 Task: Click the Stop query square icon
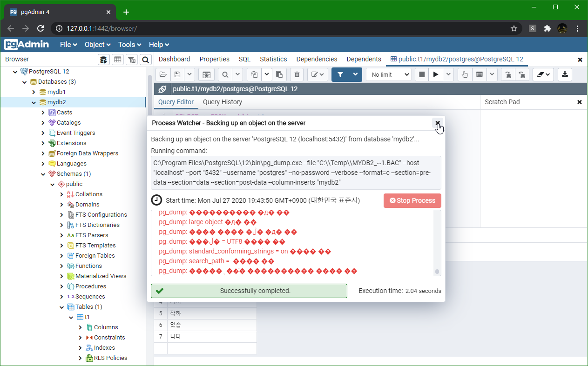tap(422, 74)
